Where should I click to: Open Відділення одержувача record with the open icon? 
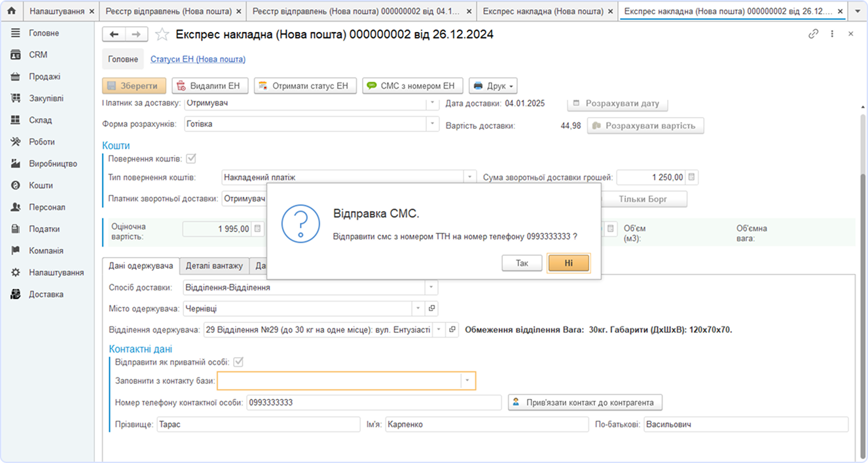click(x=452, y=330)
